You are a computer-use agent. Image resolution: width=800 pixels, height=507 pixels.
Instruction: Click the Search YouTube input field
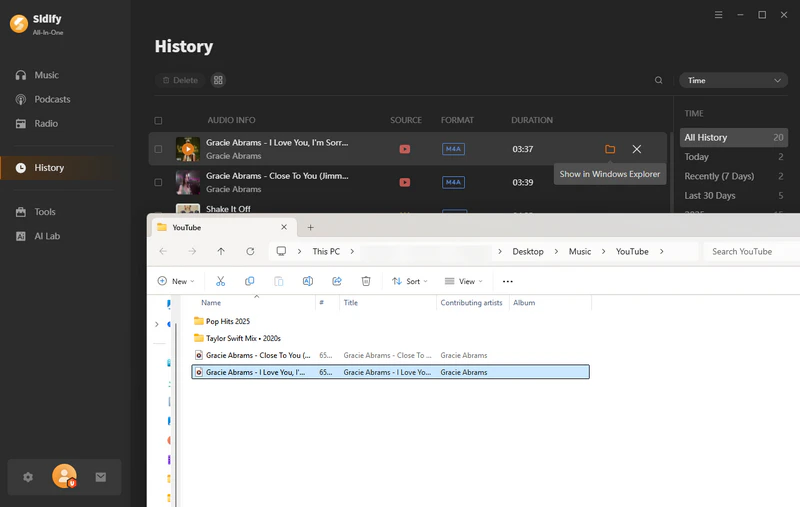752,251
